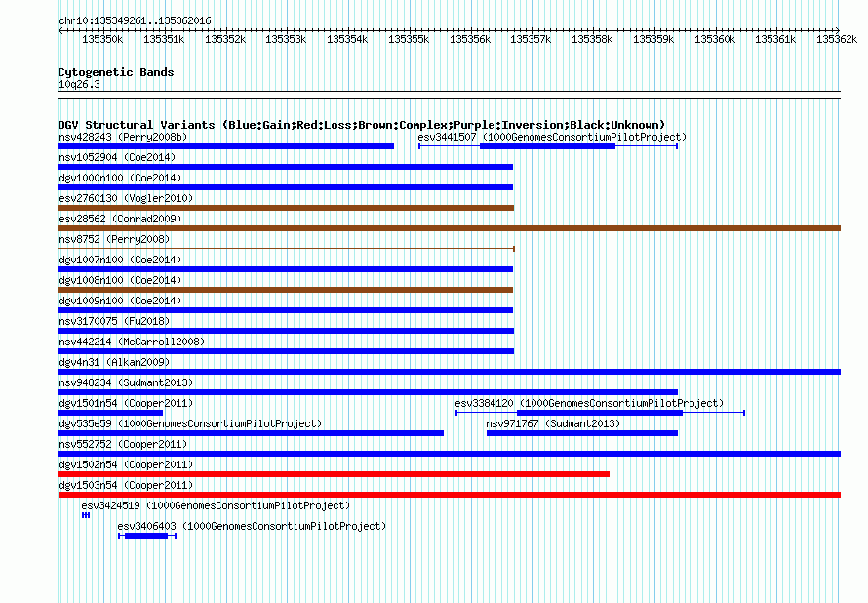Select the dgv1008n100 brown bar
Image resolution: width=868 pixels, height=603 pixels.
click(x=285, y=290)
